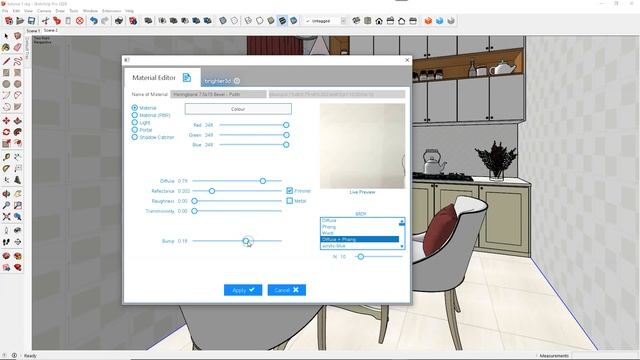The height and width of the screenshot is (360, 640).
Task: Click the selected Shaded With Textures style icon
Action: click(x=282, y=20)
